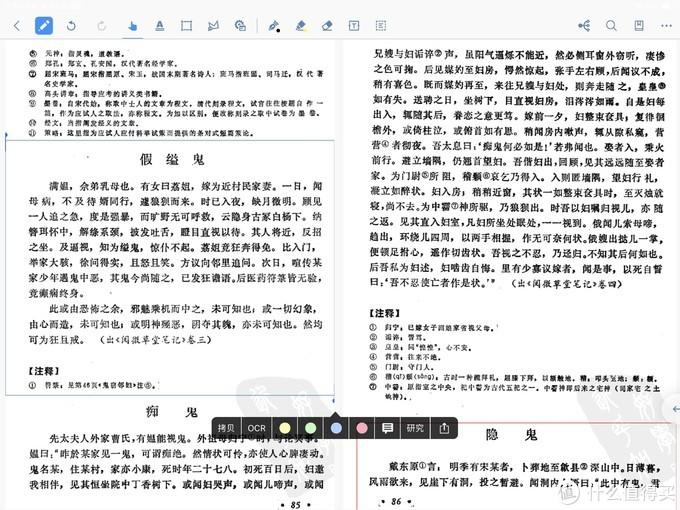Open the bookmarks icon
The width and height of the screenshot is (680, 510).
tap(639, 26)
